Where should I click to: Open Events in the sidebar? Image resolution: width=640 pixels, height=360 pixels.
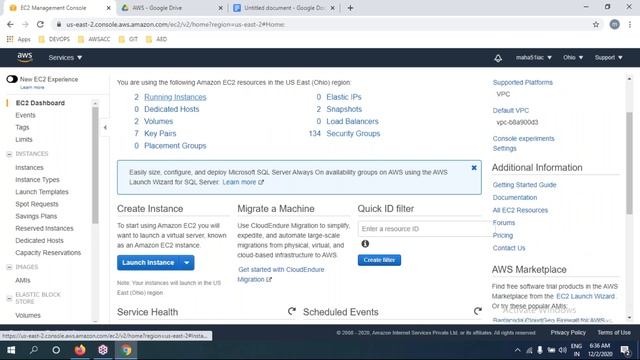point(25,115)
